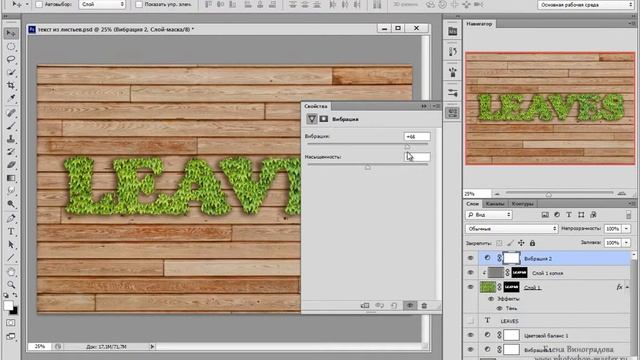Select the Move tool in toolbar

11,33
